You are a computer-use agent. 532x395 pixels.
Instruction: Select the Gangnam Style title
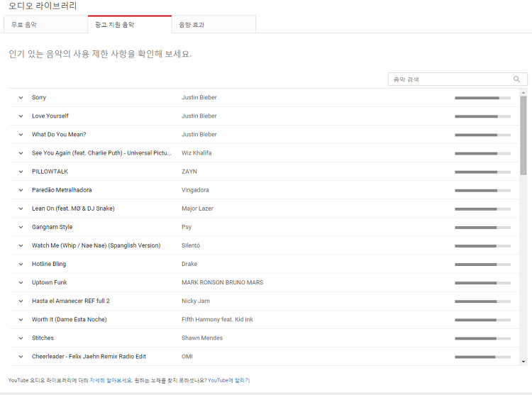tap(52, 227)
